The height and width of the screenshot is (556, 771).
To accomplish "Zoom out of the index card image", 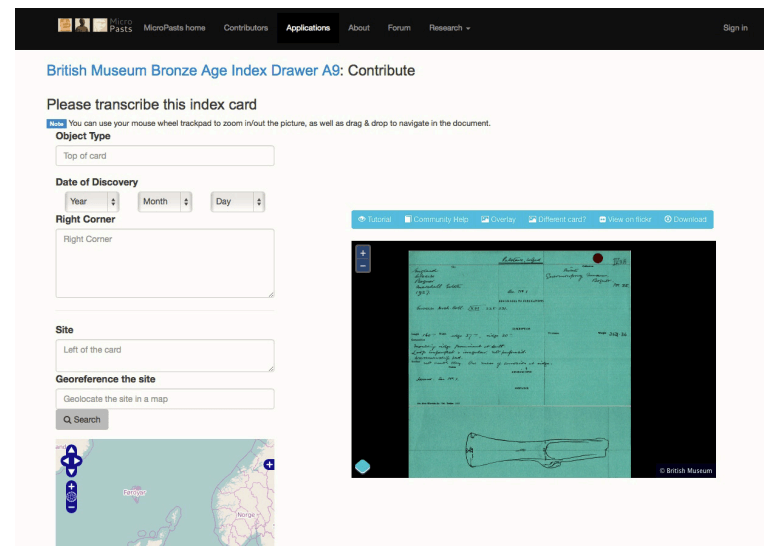I will click(x=363, y=266).
